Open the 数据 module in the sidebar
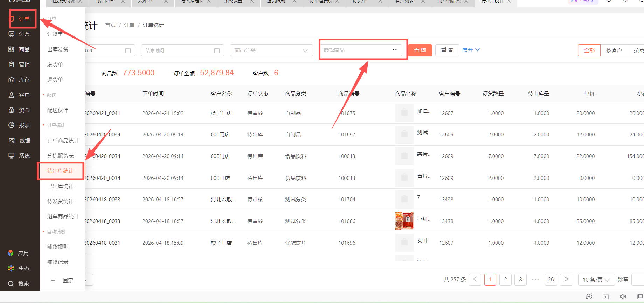This screenshot has width=644, height=303. 20,141
